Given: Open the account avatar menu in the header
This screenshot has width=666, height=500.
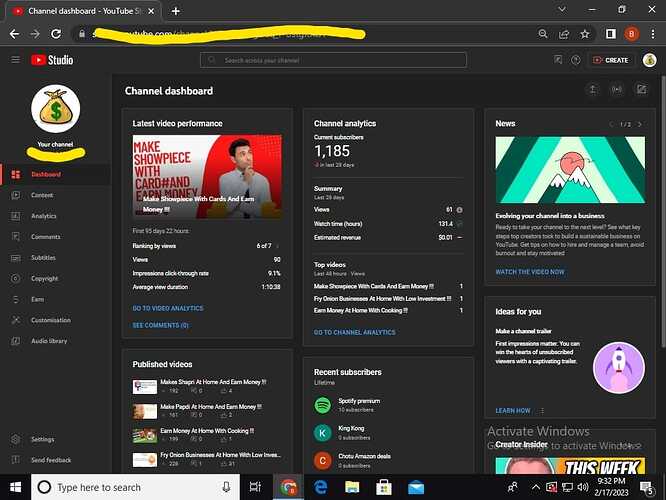Looking at the screenshot, I should 649,60.
